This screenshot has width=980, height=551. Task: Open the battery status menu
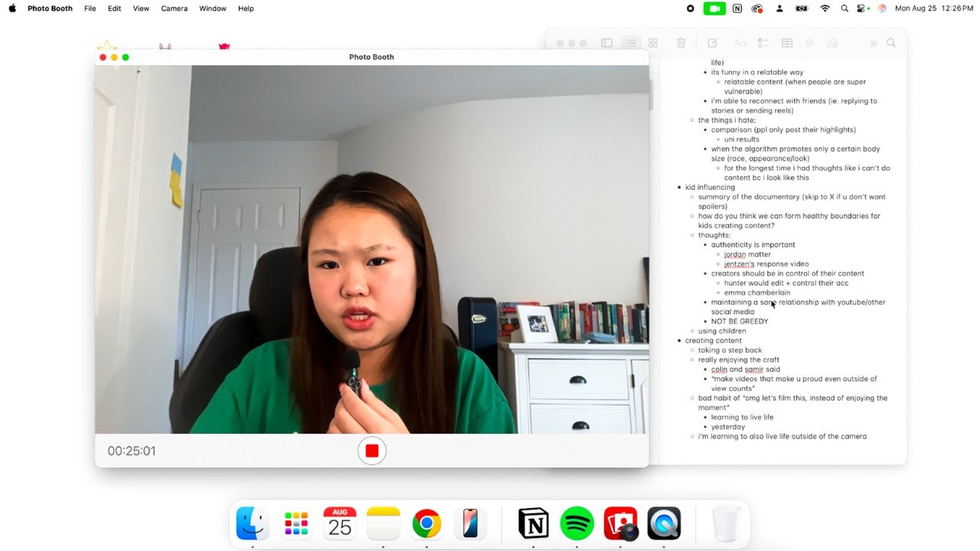[x=802, y=8]
